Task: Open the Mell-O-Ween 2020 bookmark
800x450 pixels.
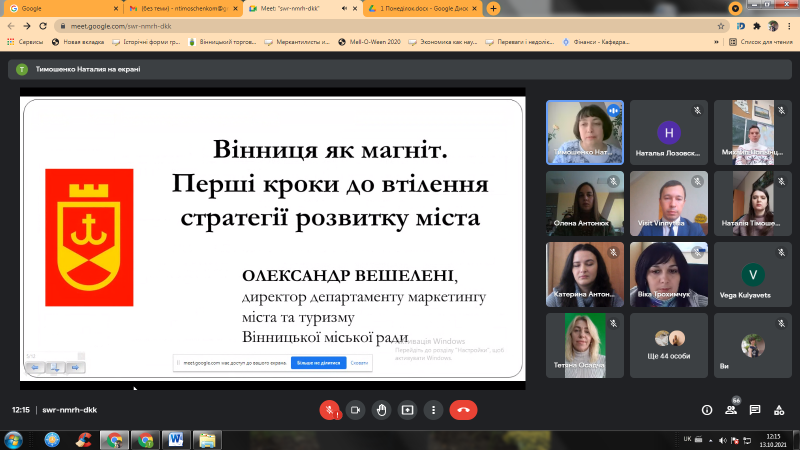Action: pyautogui.click(x=369, y=42)
